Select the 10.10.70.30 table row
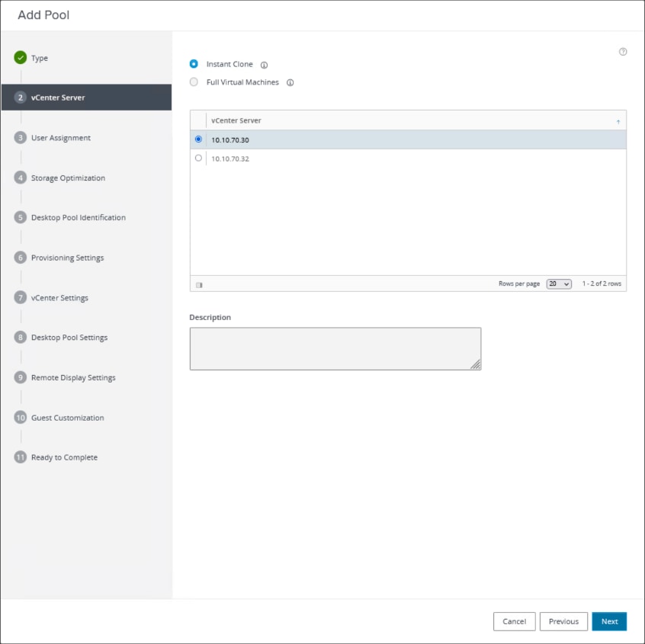Screen dimensions: 645x644 pos(412,140)
